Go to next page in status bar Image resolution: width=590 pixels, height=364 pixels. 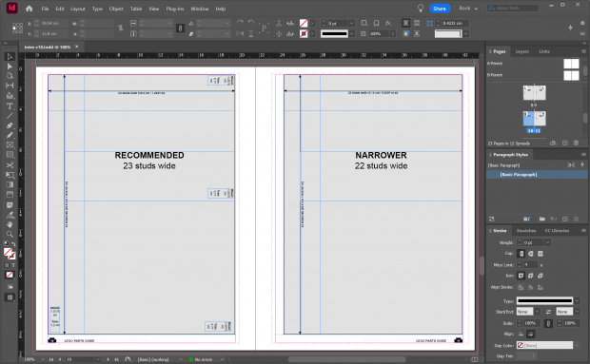pyautogui.click(x=108, y=359)
